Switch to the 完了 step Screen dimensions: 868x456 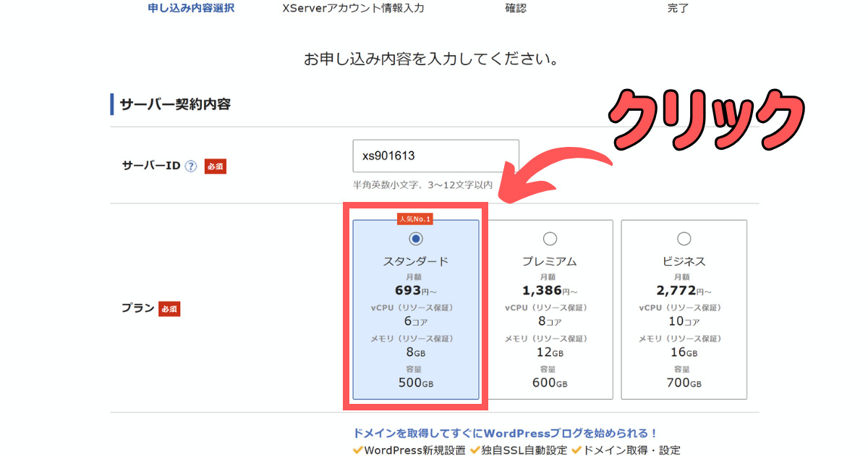coord(678,9)
